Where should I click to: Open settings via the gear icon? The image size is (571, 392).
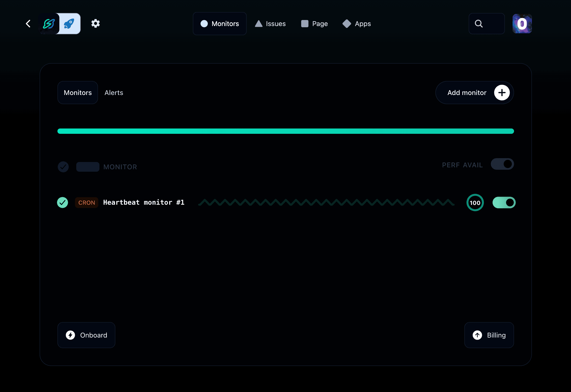pos(96,24)
